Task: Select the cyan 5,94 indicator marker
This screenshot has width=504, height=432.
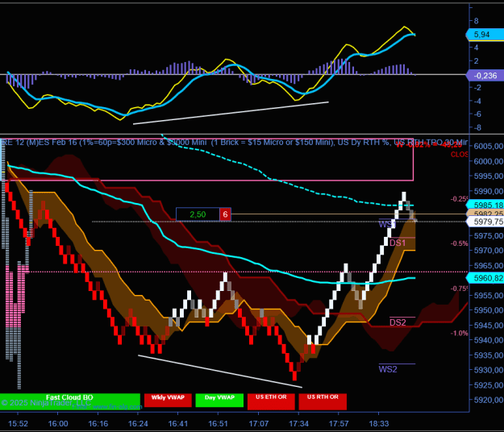Action: tap(485, 35)
